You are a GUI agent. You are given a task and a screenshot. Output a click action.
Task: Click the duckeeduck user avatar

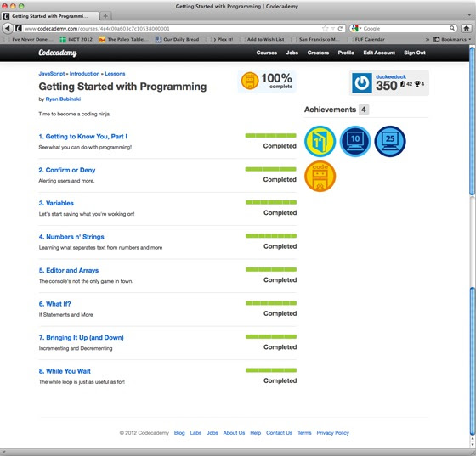click(362, 82)
